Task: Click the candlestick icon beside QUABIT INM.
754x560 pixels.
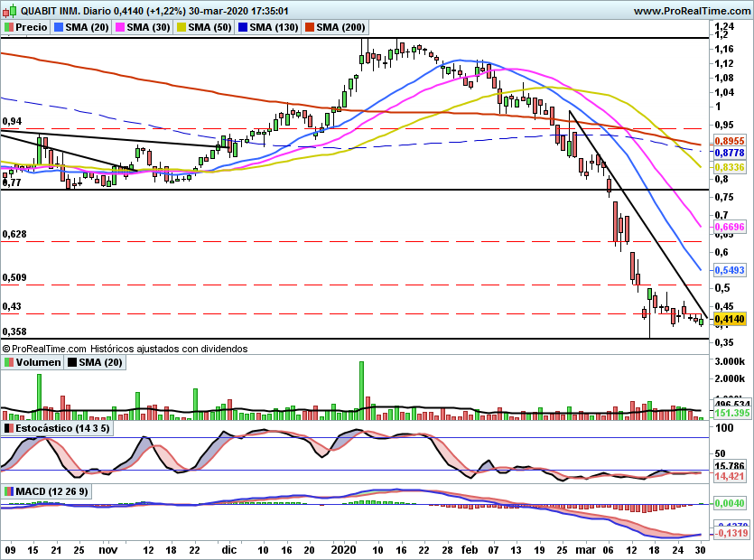Action: (8, 11)
